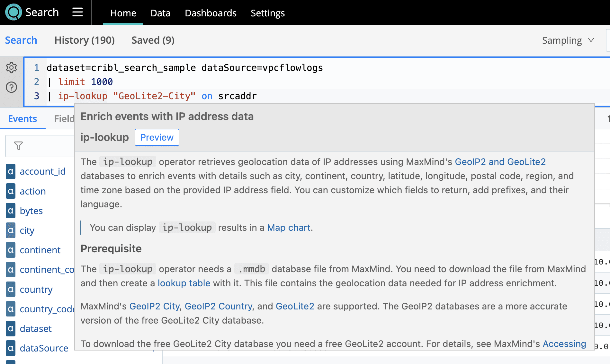Click the lookup table link
610x364 pixels.
click(x=184, y=283)
